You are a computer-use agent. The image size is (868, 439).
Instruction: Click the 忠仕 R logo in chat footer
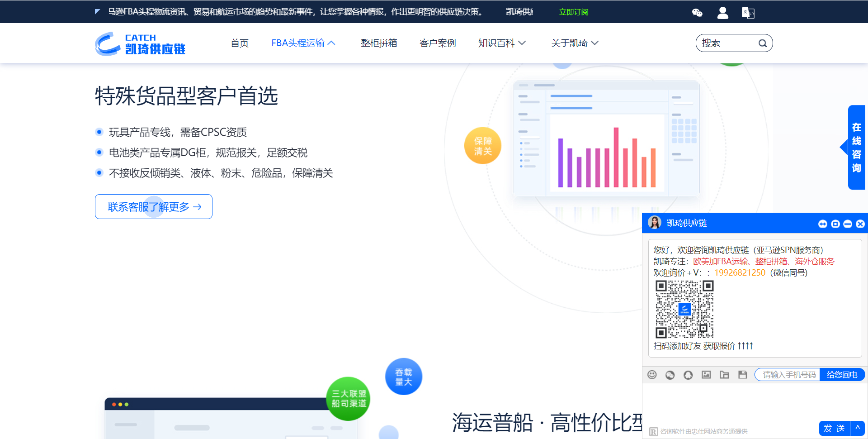[654, 432]
